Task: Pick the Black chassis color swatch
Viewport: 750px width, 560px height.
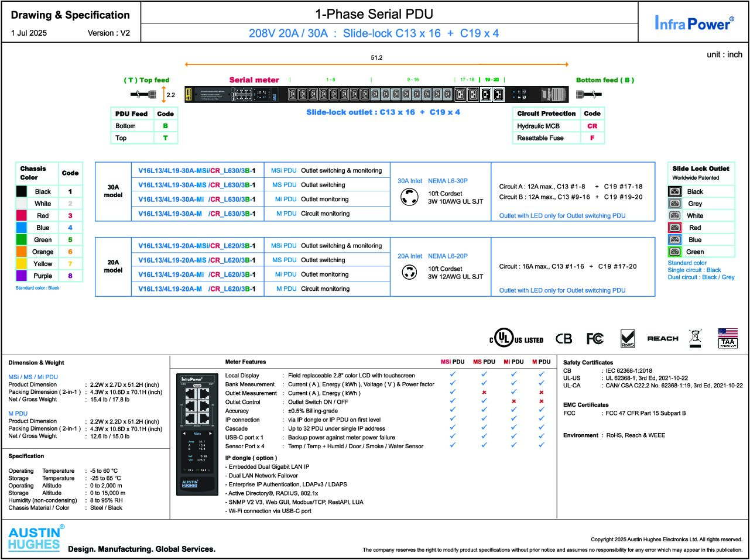Action: pyautogui.click(x=22, y=191)
